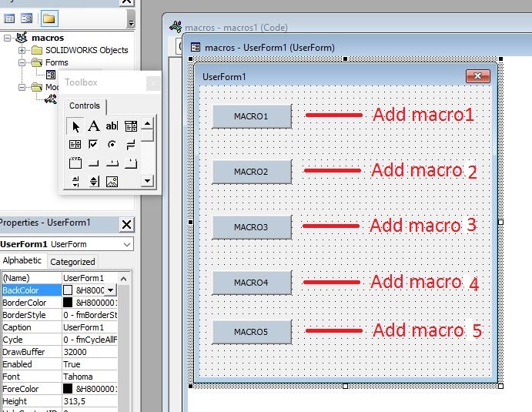Click the Height value 313,5
532x412 pixels.
tap(89, 401)
